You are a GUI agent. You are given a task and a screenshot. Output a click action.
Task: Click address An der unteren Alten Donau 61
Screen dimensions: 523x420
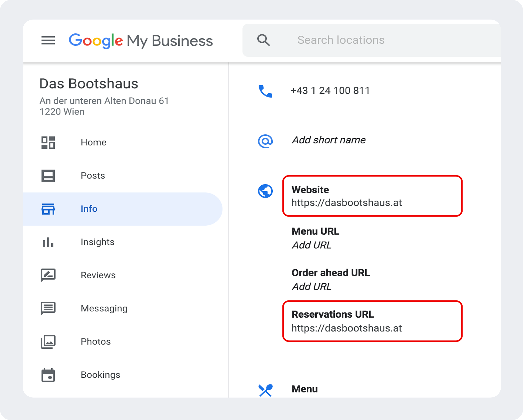tap(104, 101)
